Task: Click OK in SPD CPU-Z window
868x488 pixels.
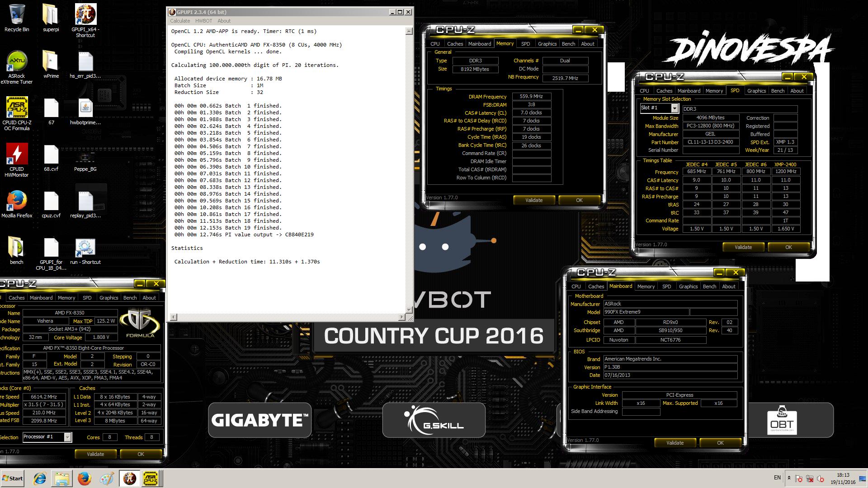Action: click(788, 247)
